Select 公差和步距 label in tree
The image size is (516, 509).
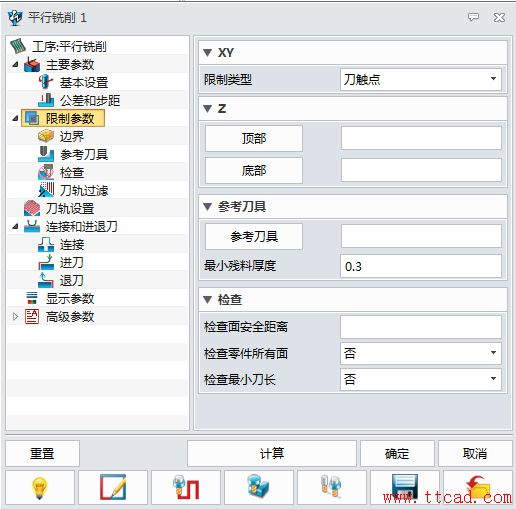pos(90,100)
